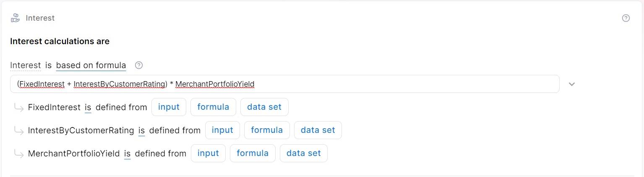Image resolution: width=644 pixels, height=177 pixels.
Task: Choose formula for InterestByCustomerRating
Action: pos(267,130)
